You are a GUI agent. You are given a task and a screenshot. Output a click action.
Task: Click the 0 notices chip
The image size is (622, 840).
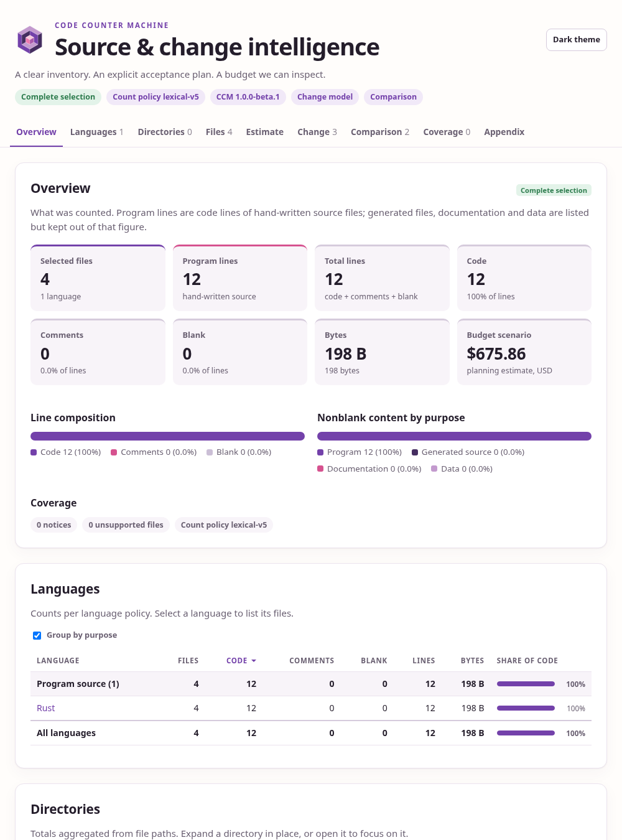(x=53, y=525)
